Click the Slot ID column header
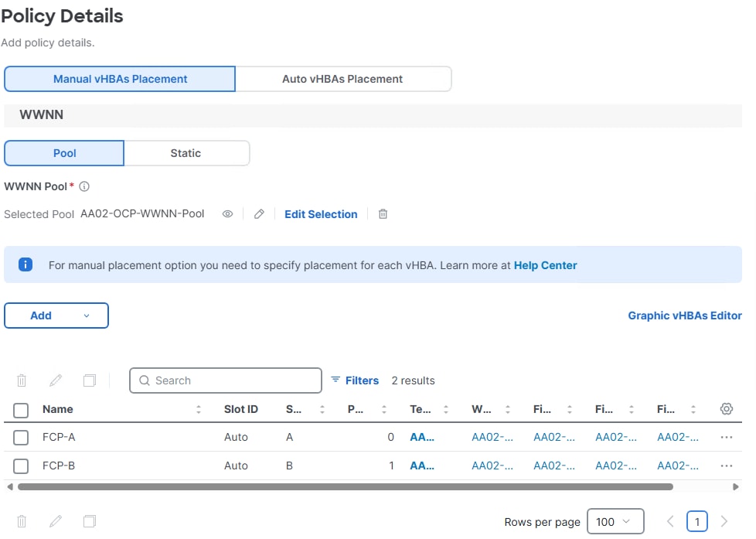The image size is (756, 539). click(x=241, y=409)
